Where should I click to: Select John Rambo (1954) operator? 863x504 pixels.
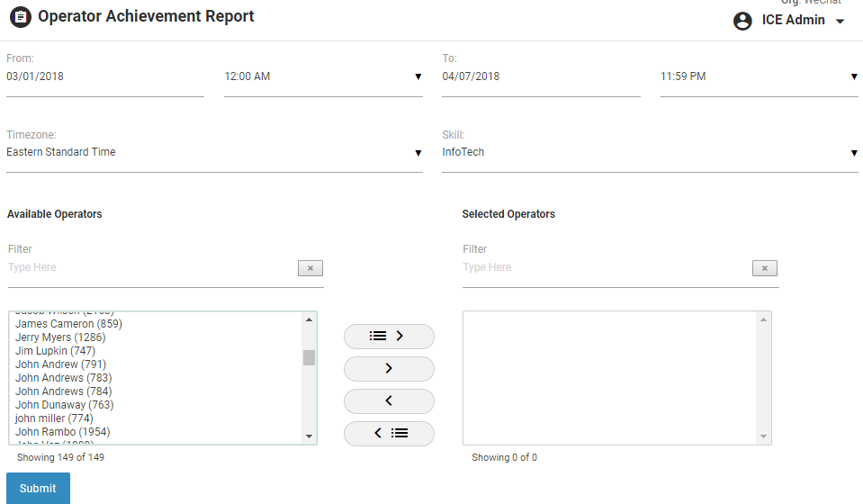pos(65,432)
